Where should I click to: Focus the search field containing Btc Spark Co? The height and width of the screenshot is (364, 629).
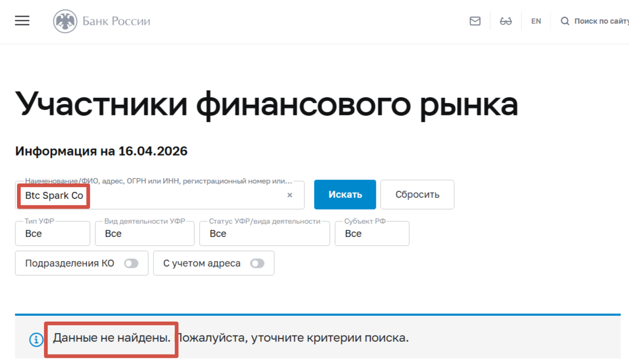(x=159, y=196)
